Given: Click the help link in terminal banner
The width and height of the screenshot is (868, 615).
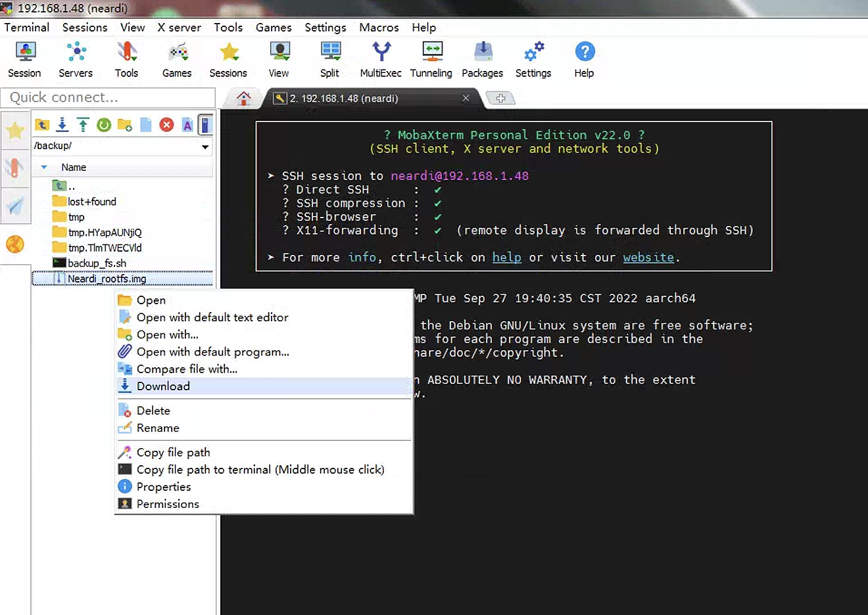Looking at the screenshot, I should click(x=507, y=258).
